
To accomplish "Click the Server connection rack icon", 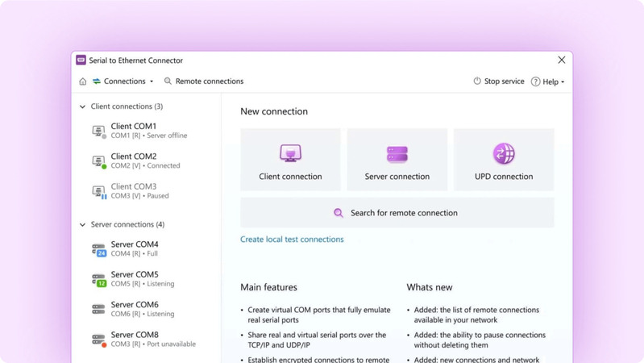I will 397,153.
